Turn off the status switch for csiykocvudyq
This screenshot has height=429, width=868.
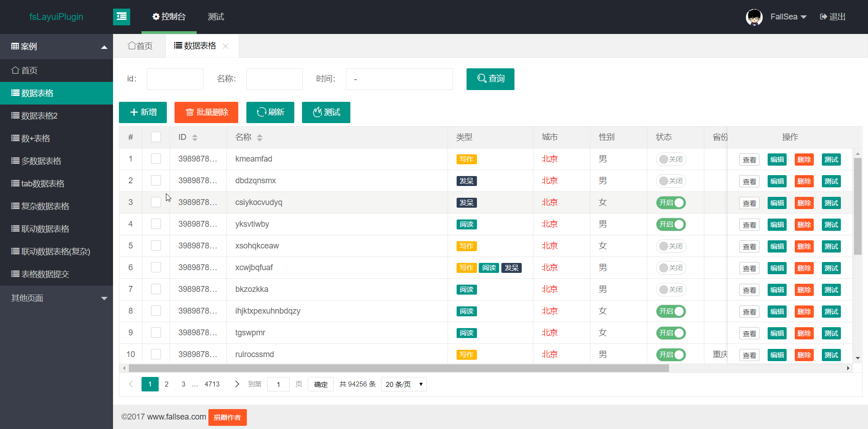click(671, 203)
